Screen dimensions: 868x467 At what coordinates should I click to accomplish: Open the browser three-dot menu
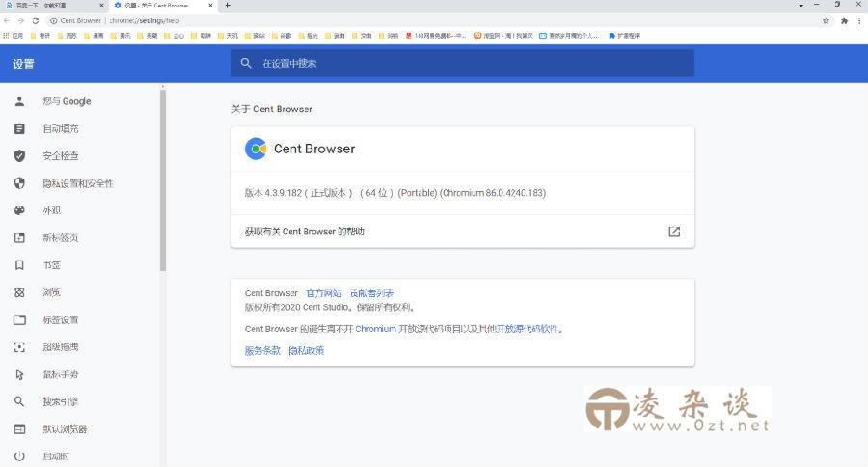pos(859,20)
